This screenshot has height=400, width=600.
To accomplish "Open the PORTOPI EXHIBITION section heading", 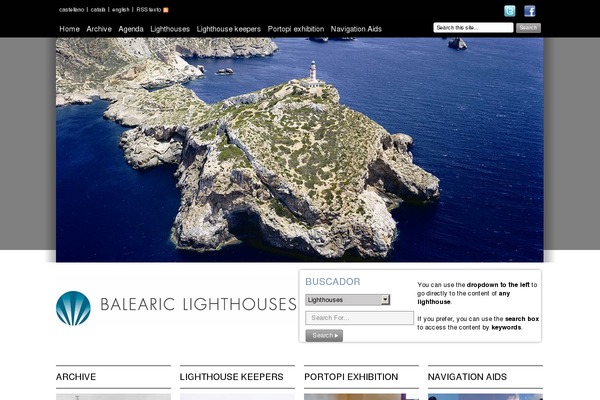I will pos(351,377).
